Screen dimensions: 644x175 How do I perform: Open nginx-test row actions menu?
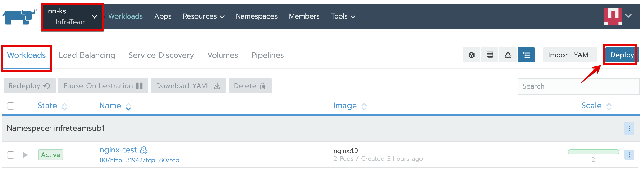click(x=629, y=155)
